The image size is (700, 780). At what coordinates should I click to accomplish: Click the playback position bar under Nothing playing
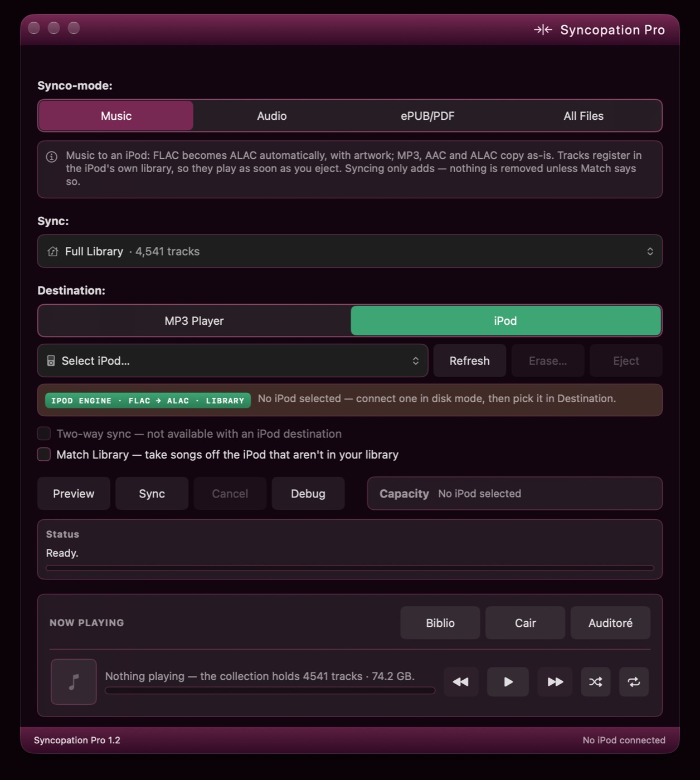[x=270, y=690]
